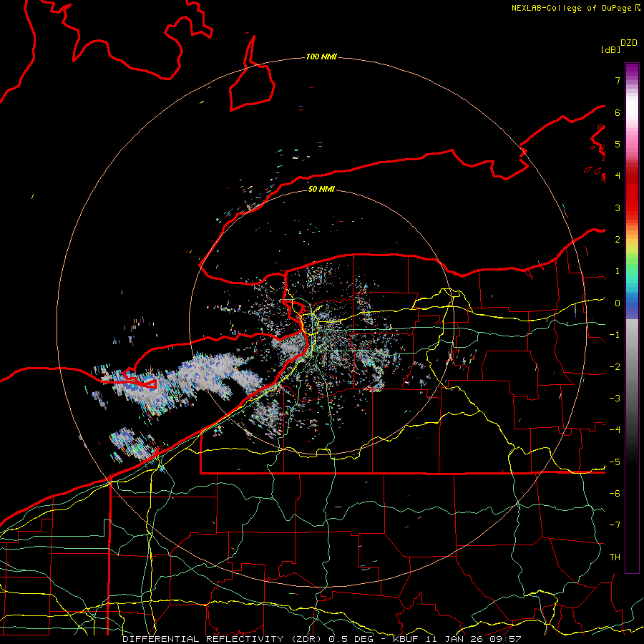Click the '-7' value on color scale
This screenshot has width=644, height=644.
(615, 525)
